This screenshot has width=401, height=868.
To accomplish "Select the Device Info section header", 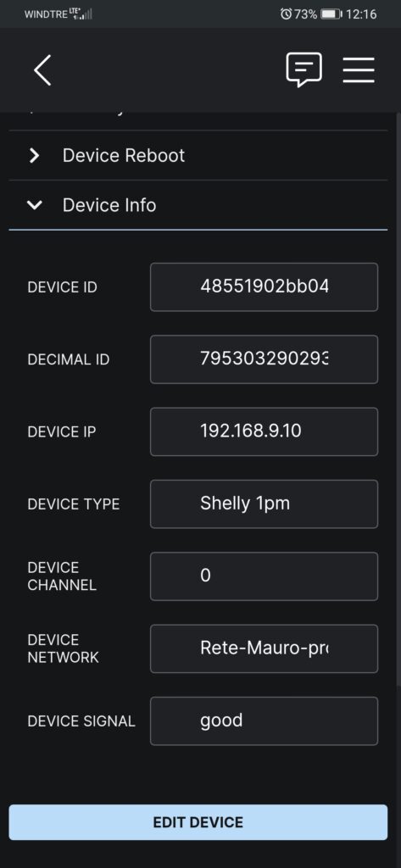I will [198, 205].
